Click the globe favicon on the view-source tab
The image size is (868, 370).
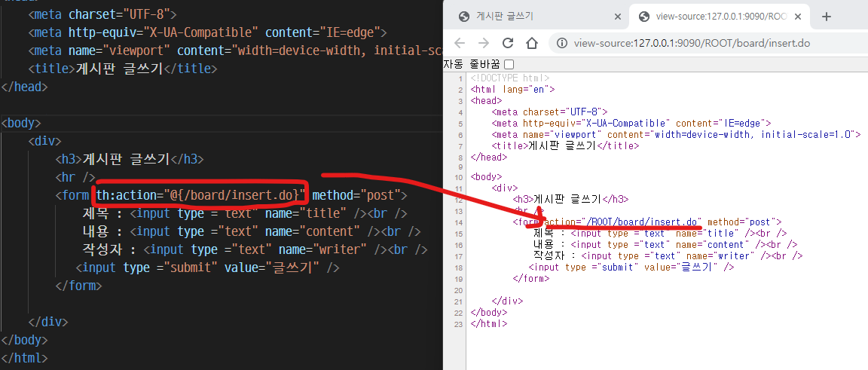[643, 17]
